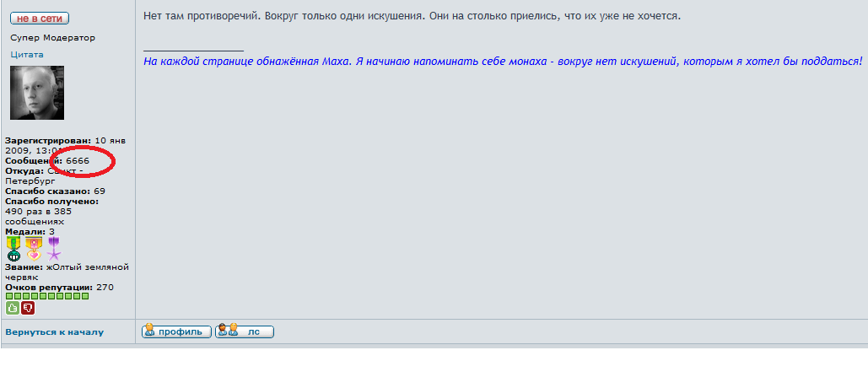
Task: Send a private message via лс button
Action: click(245, 331)
